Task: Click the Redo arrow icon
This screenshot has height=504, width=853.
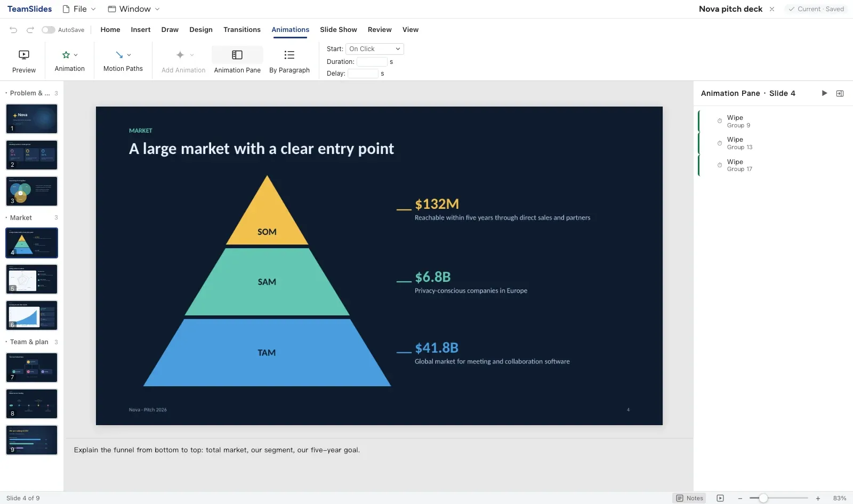Action: coord(30,30)
